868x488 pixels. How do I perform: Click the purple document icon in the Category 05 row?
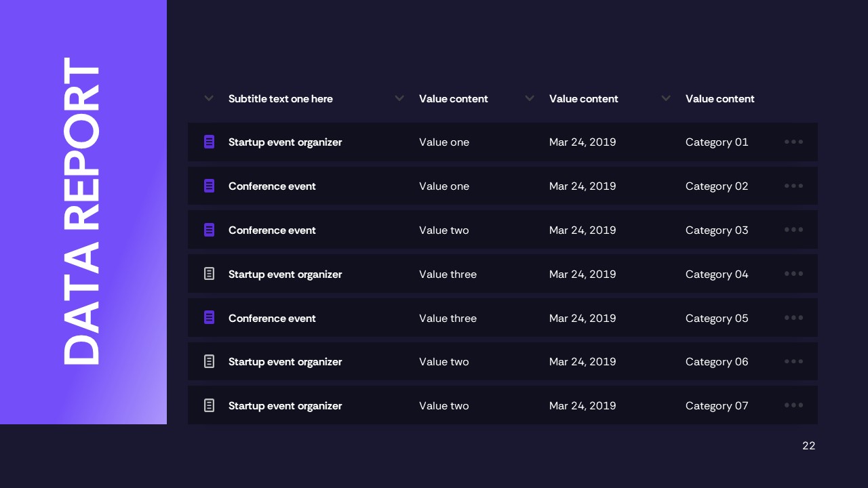pos(209,318)
